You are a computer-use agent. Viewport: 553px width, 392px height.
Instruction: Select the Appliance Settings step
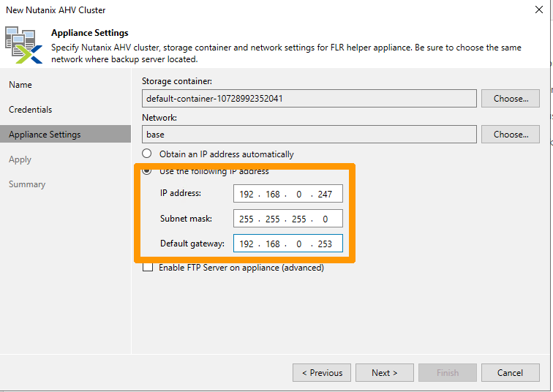pyautogui.click(x=65, y=135)
